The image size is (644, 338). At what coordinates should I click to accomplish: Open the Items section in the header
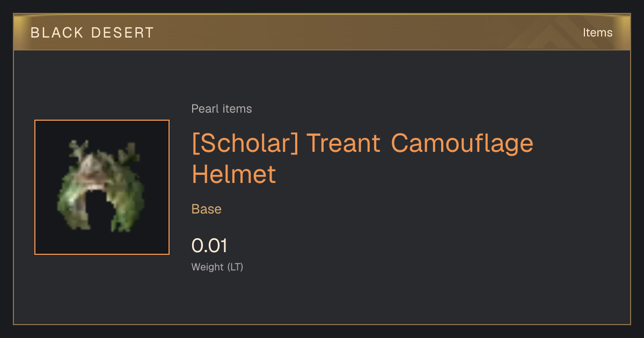point(597,33)
